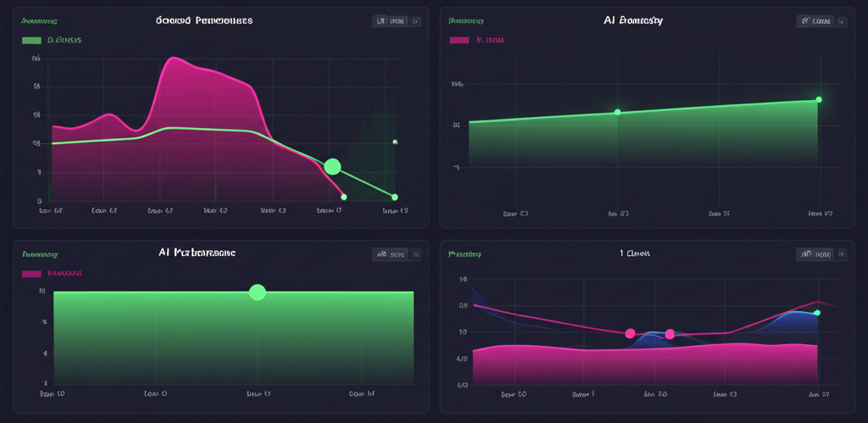Click the green end point of the top-right chart line
Viewport: 868px width, 423px height.
pos(819,100)
